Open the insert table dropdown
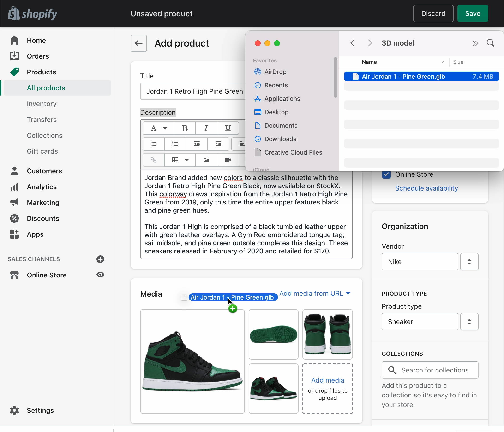 pyautogui.click(x=180, y=160)
